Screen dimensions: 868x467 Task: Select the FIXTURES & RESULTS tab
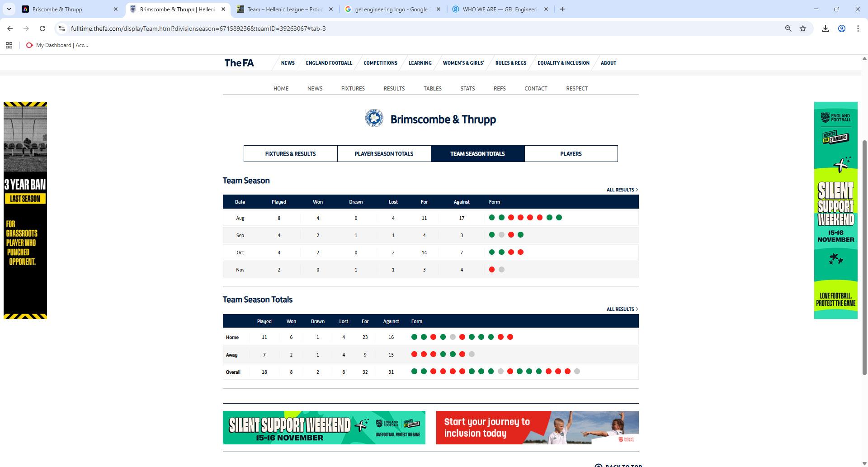(x=290, y=154)
